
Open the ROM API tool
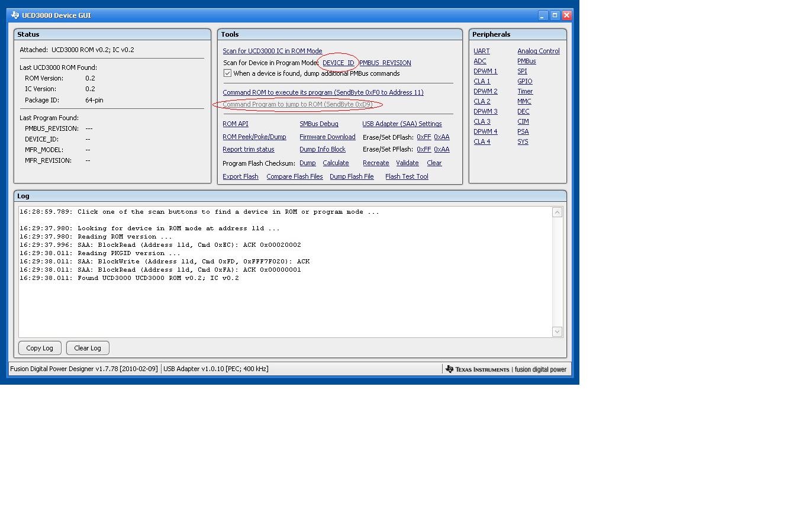coord(236,124)
